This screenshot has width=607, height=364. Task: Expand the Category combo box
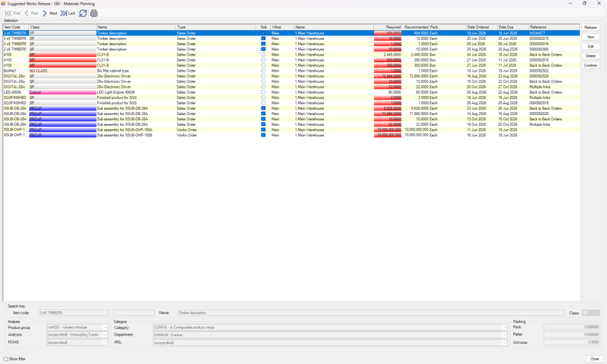[x=504, y=327]
